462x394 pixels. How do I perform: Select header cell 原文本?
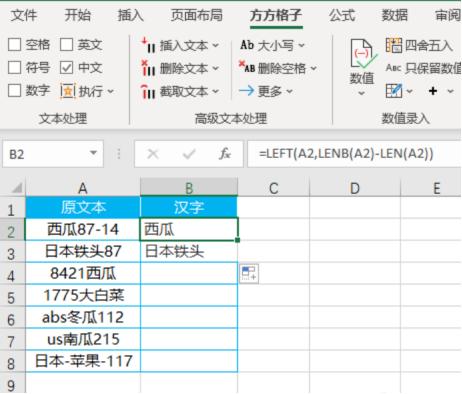tap(83, 207)
